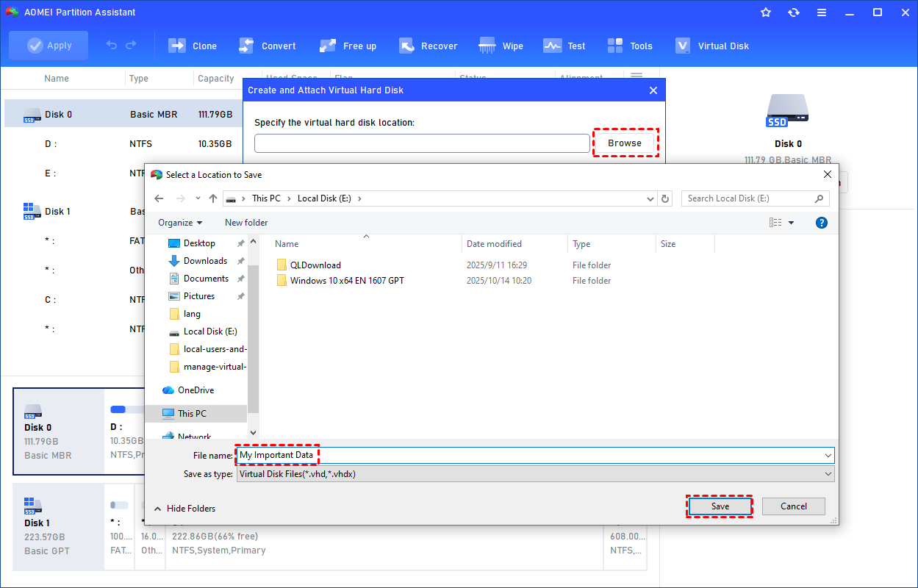This screenshot has width=918, height=588.
Task: Expand the File name dropdown arrow
Action: (828, 456)
